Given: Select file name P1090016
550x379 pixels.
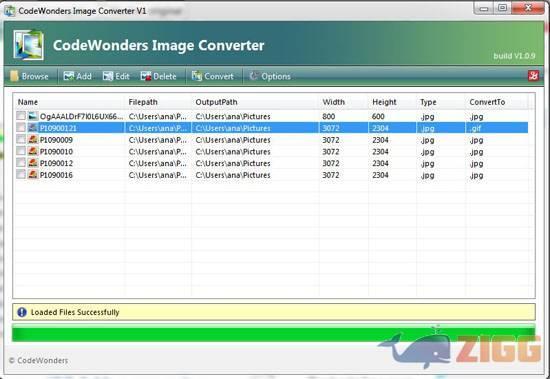Looking at the screenshot, I should pyautogui.click(x=56, y=175).
